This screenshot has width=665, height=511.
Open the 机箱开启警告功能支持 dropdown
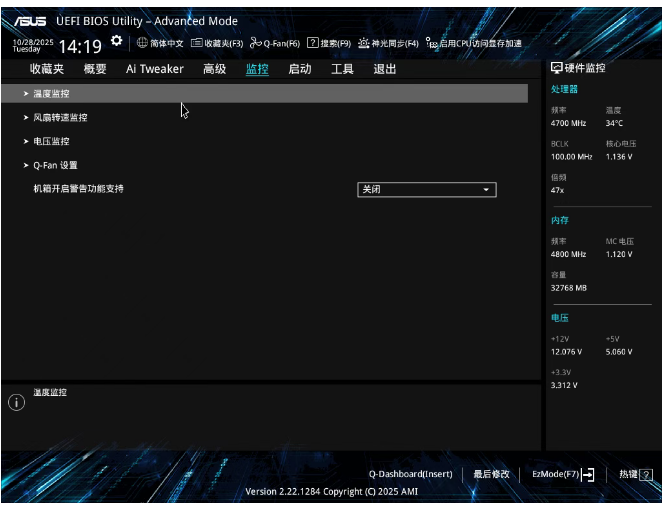(x=427, y=189)
